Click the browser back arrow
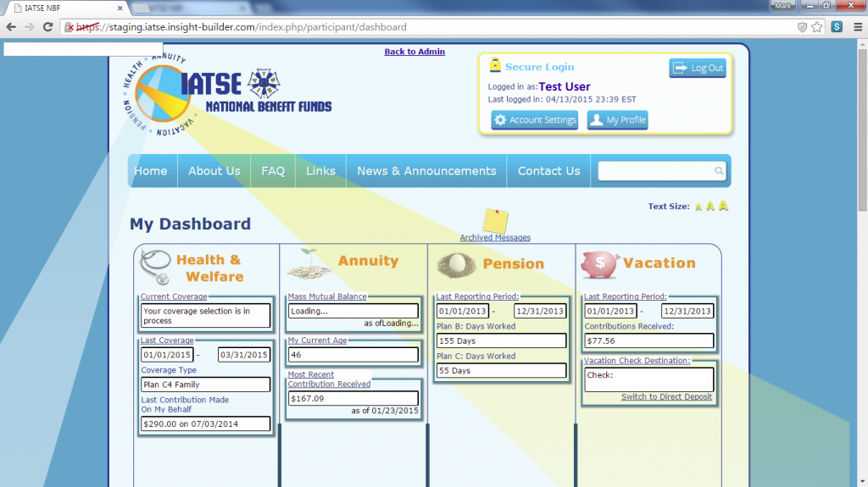 pyautogui.click(x=11, y=27)
